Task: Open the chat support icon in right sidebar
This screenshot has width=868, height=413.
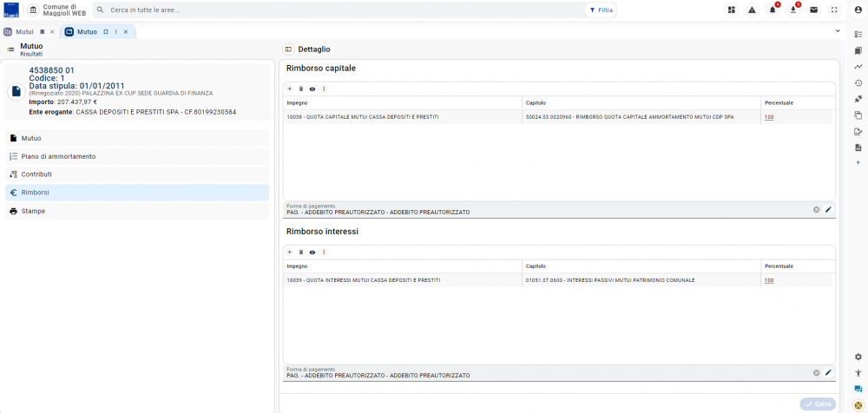Action: click(x=858, y=390)
